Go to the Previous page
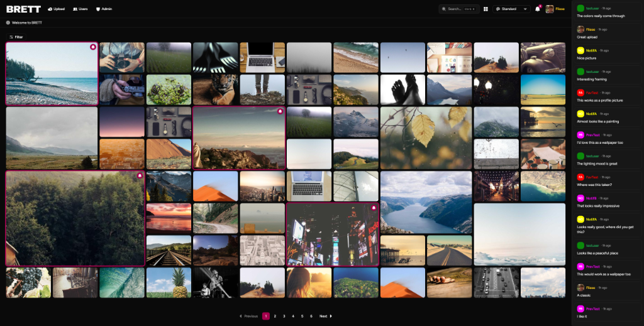This screenshot has height=326, width=644. [x=248, y=316]
